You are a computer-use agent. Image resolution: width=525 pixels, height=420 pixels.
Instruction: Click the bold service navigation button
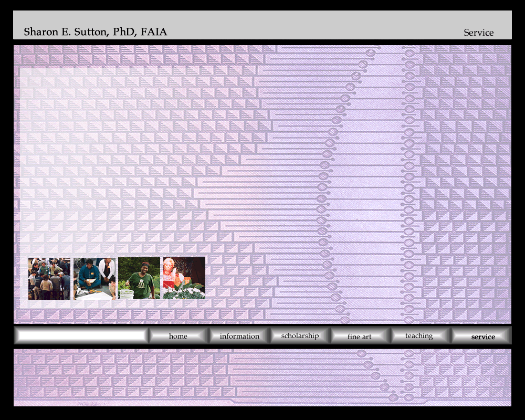pos(482,337)
